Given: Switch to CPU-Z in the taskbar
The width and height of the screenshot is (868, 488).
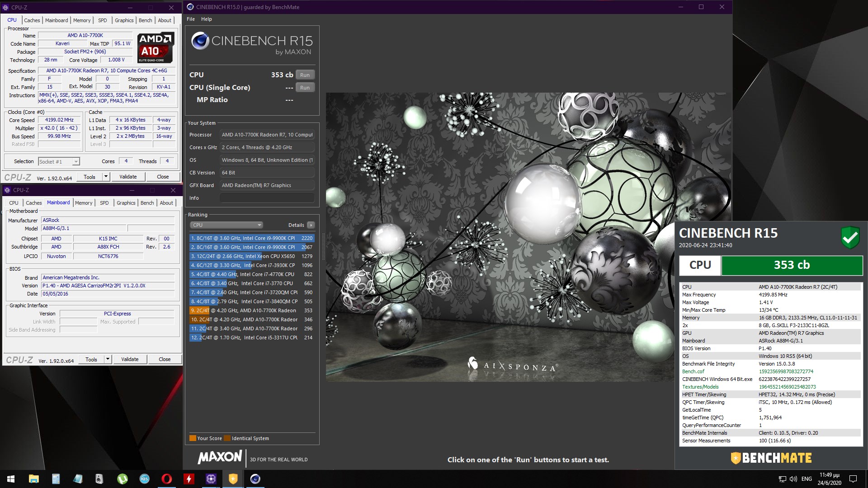Looking at the screenshot, I should pos(211,479).
